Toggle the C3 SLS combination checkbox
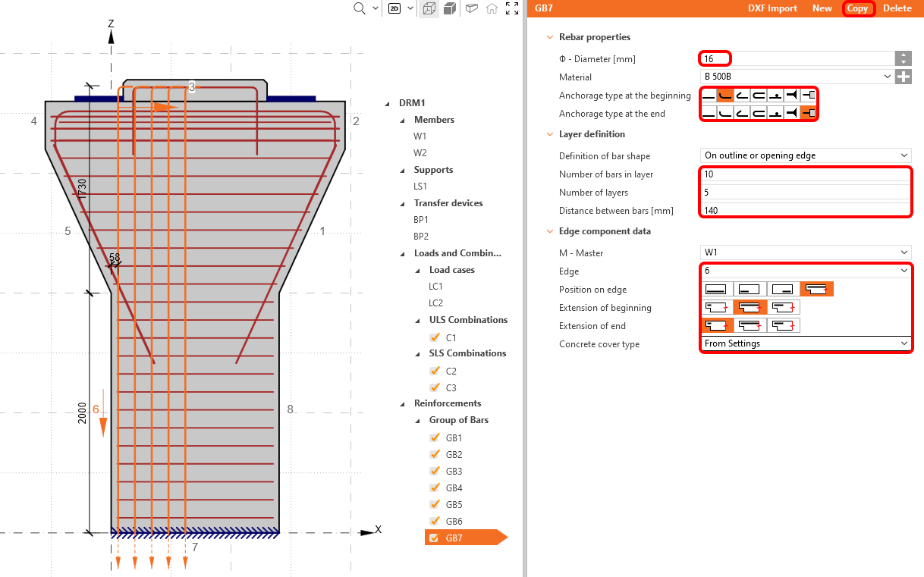 435,388
